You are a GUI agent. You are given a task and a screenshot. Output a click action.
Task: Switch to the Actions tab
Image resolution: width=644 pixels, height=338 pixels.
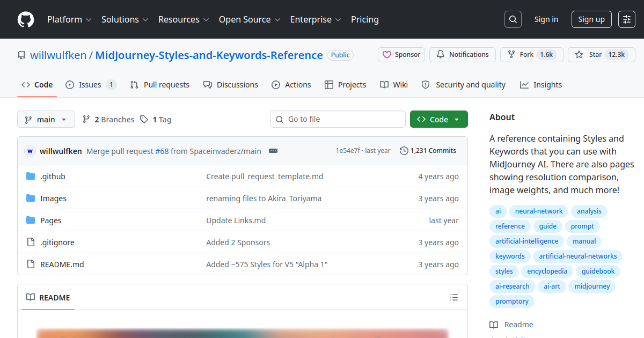click(291, 85)
